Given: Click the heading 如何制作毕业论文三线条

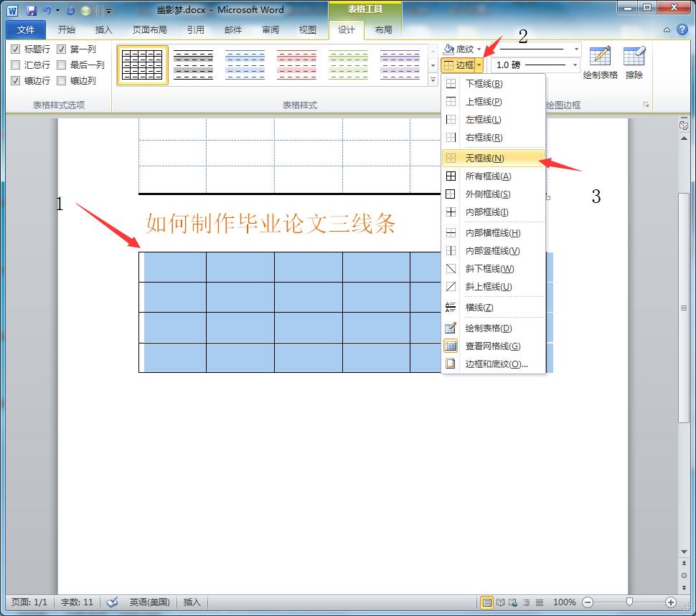Looking at the screenshot, I should point(270,223).
